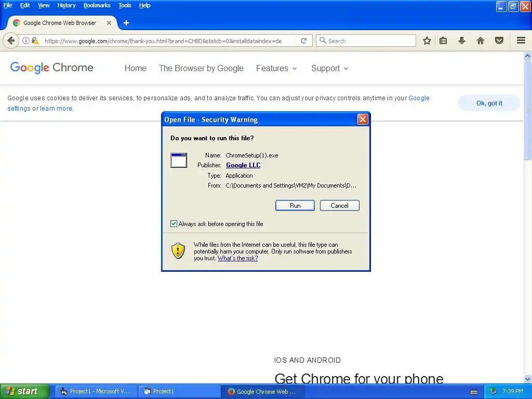Open The Browser by Google page link
Image resolution: width=532 pixels, height=399 pixels.
coord(201,68)
